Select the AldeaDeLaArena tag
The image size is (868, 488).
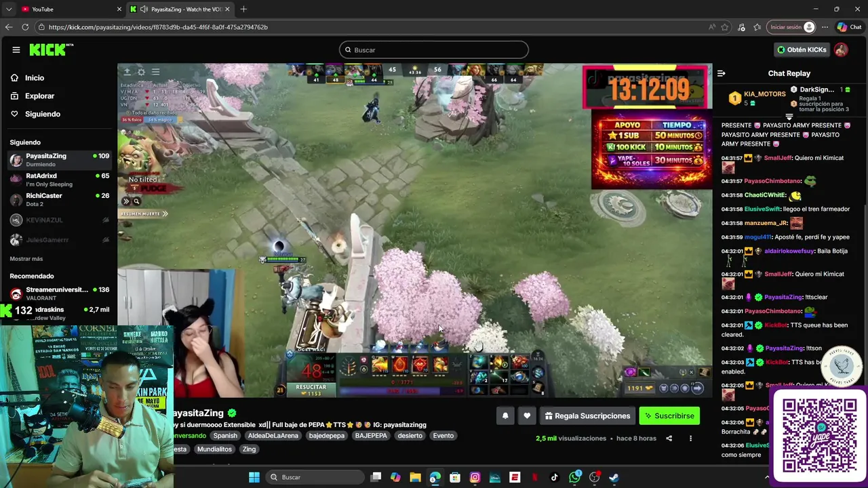point(273,436)
